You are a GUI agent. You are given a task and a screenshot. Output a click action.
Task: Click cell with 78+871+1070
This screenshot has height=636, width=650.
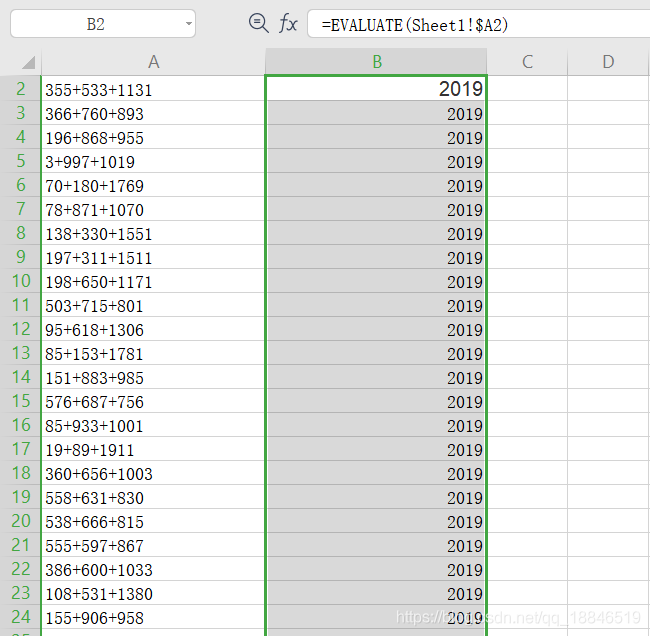pyautogui.click(x=153, y=209)
